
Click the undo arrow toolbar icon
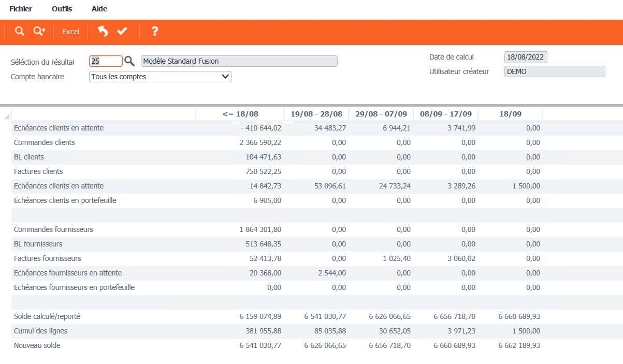tap(103, 32)
